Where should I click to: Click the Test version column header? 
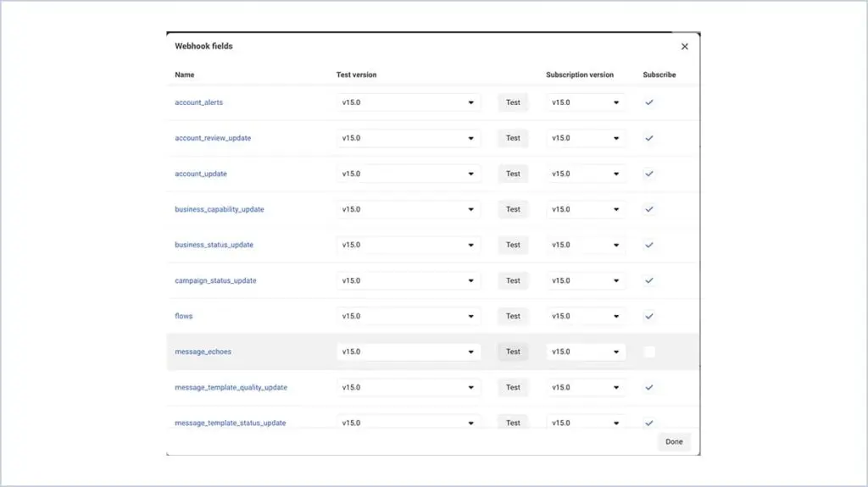[357, 75]
